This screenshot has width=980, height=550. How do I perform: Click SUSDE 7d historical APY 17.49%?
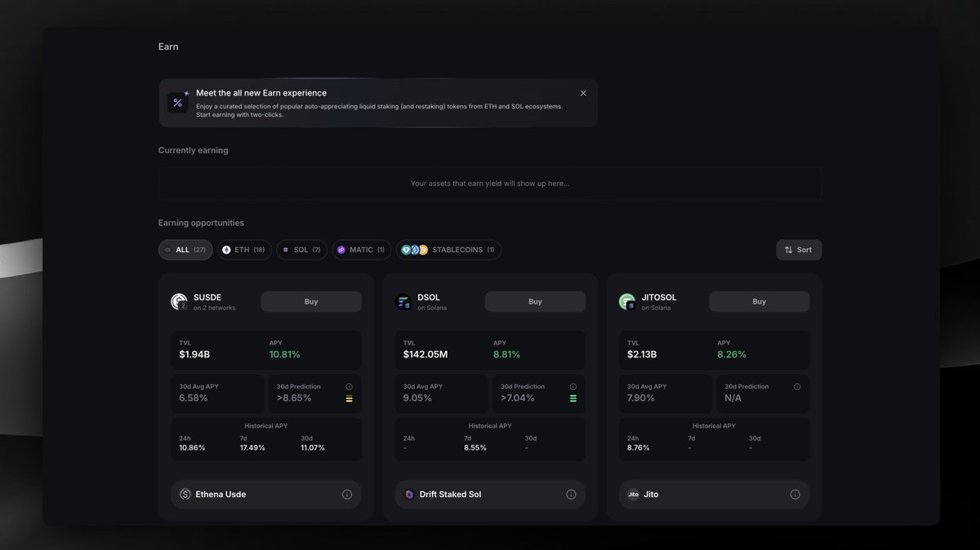pos(252,448)
